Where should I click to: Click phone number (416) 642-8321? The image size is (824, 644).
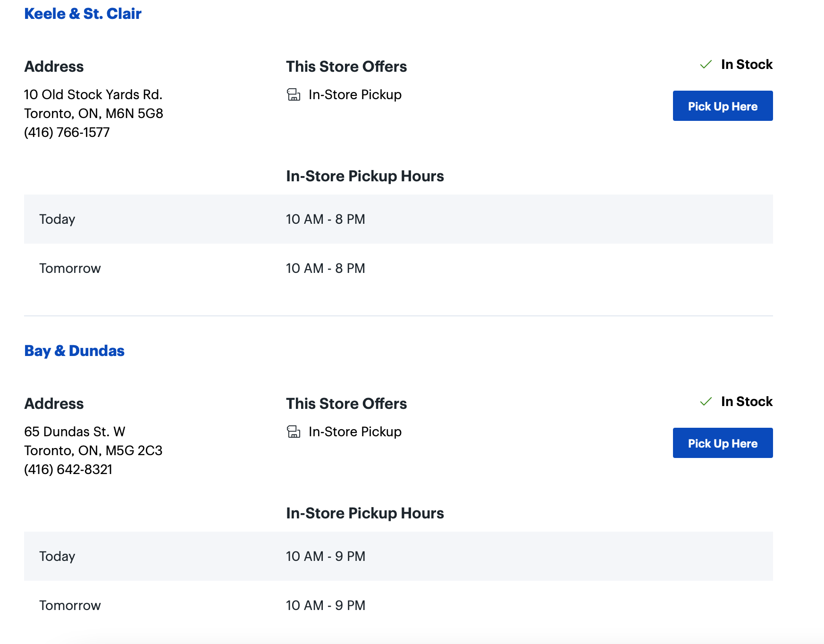(x=68, y=470)
